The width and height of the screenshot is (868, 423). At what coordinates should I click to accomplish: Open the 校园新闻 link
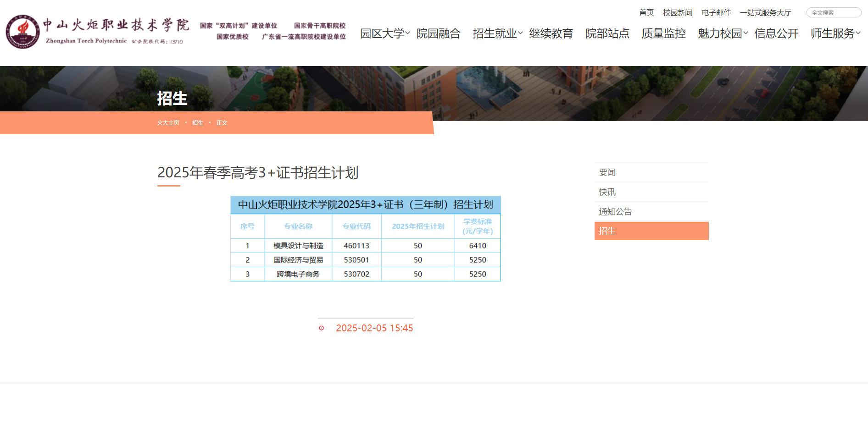click(x=677, y=12)
